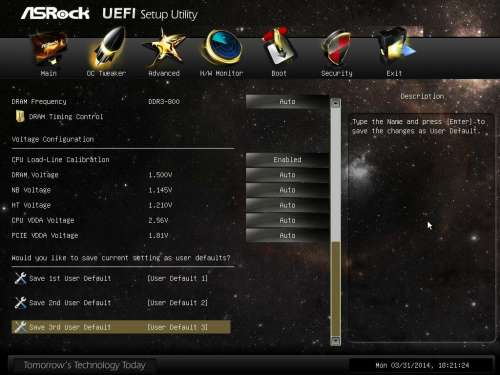Open the Security shield icon
The image size is (500, 375).
pos(336,48)
